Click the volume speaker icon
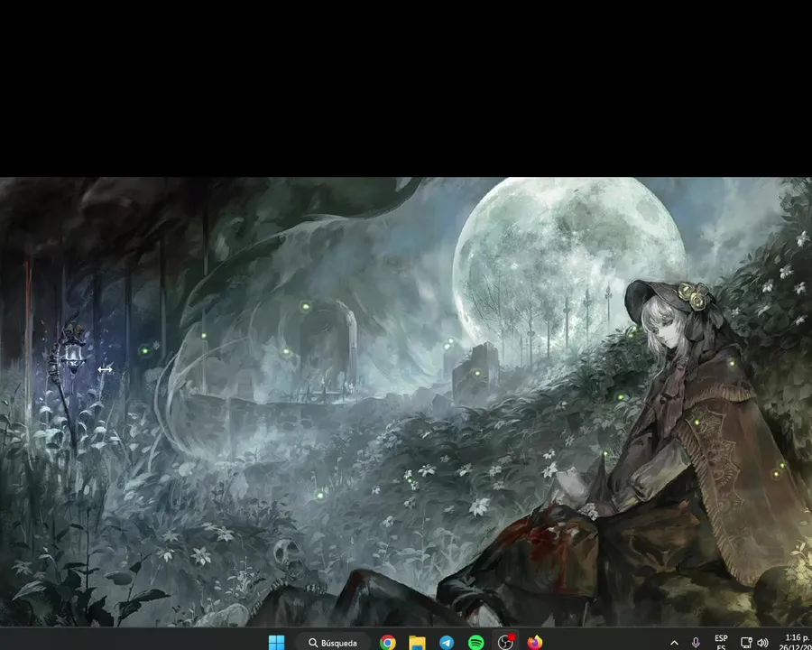Screen dimensions: 812x650 762,643
